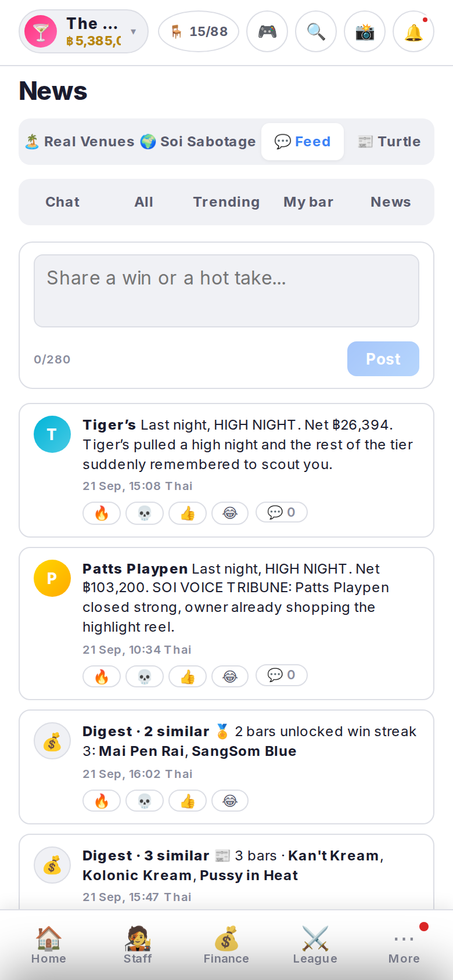Image resolution: width=453 pixels, height=980 pixels.
Task: Toggle thumbs-up reaction on Patts Playpen post
Action: 188,676
